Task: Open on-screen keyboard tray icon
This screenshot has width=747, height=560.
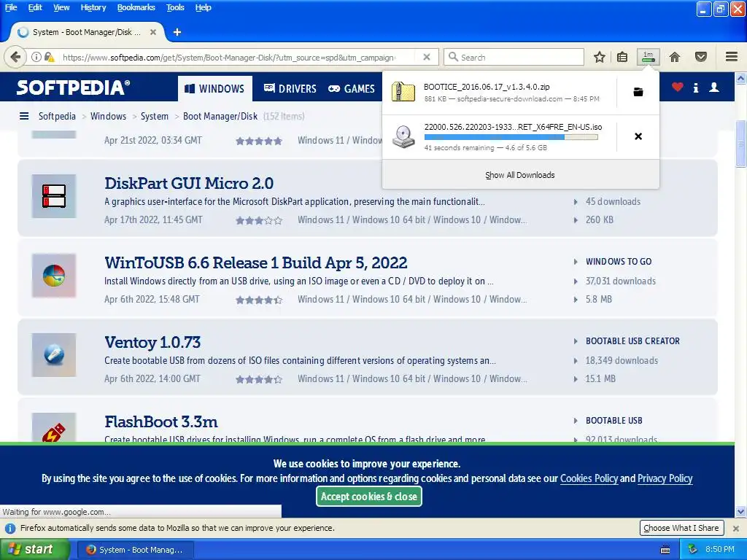Action: coord(665,550)
